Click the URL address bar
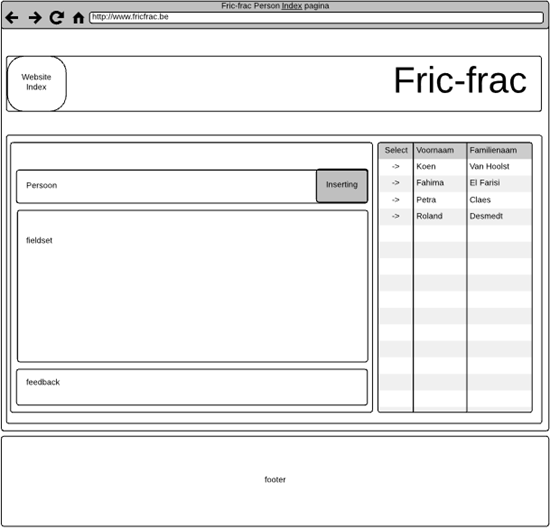Image resolution: width=550 pixels, height=529 pixels. click(x=316, y=17)
